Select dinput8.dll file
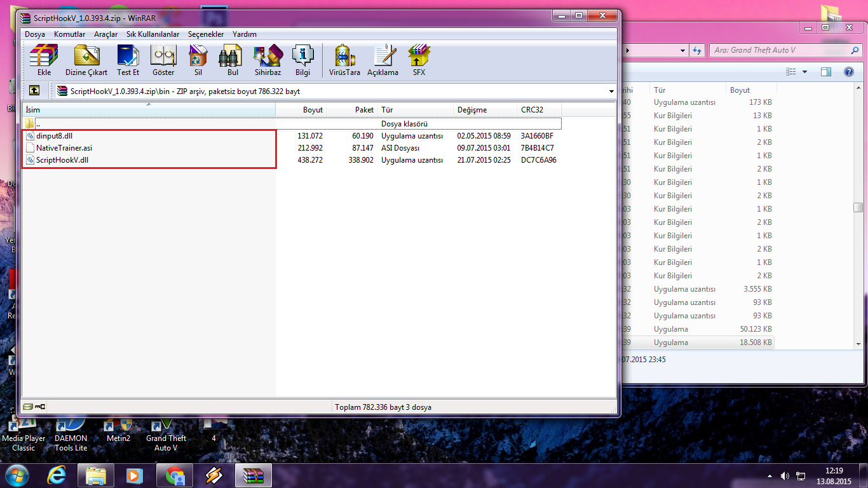 pos(54,136)
